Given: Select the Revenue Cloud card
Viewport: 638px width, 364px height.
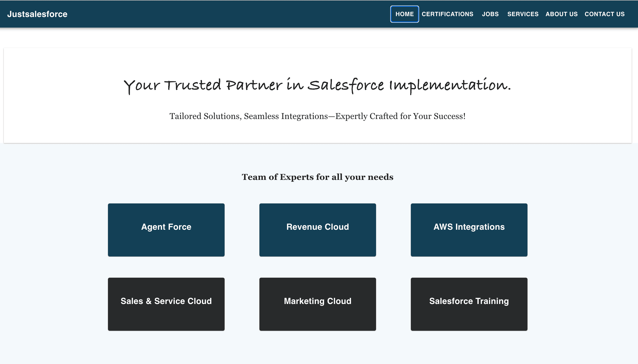Looking at the screenshot, I should coord(317,230).
